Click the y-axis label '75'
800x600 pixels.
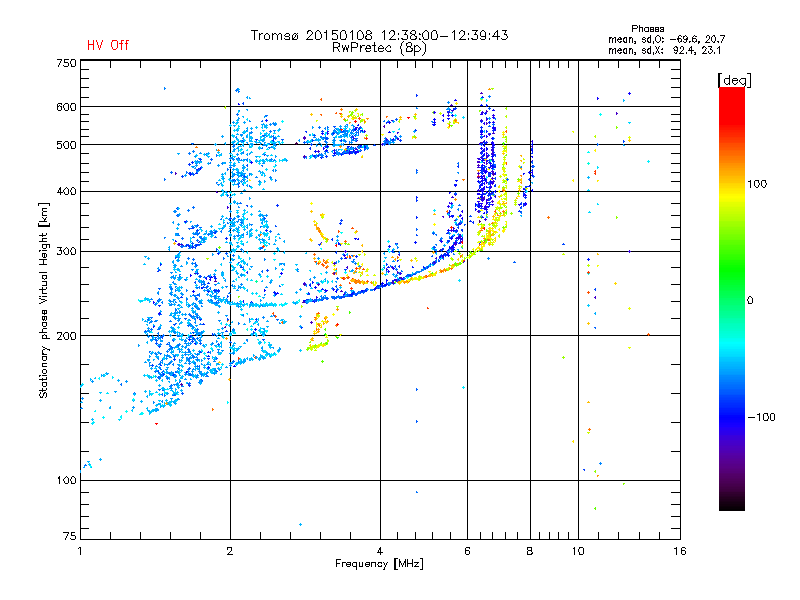70,536
